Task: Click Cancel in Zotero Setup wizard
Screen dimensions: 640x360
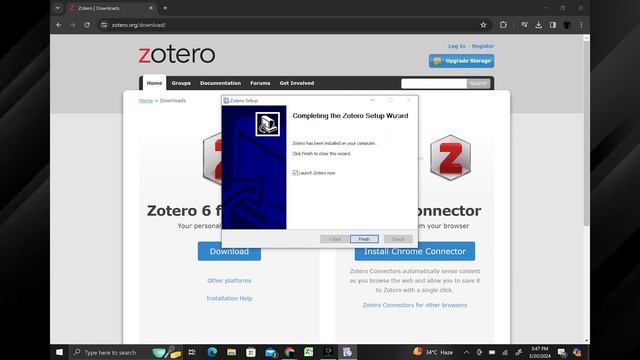Action: (x=398, y=239)
